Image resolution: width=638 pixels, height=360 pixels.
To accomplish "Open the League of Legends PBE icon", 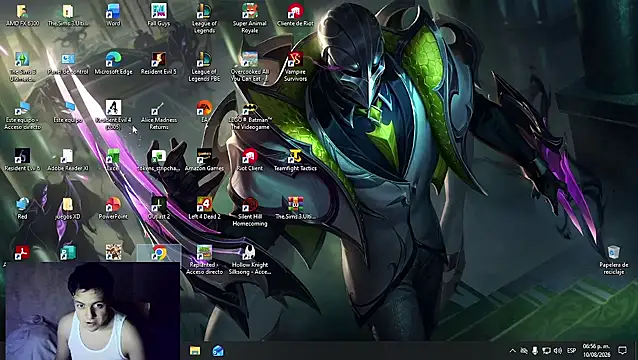I will (204, 66).
